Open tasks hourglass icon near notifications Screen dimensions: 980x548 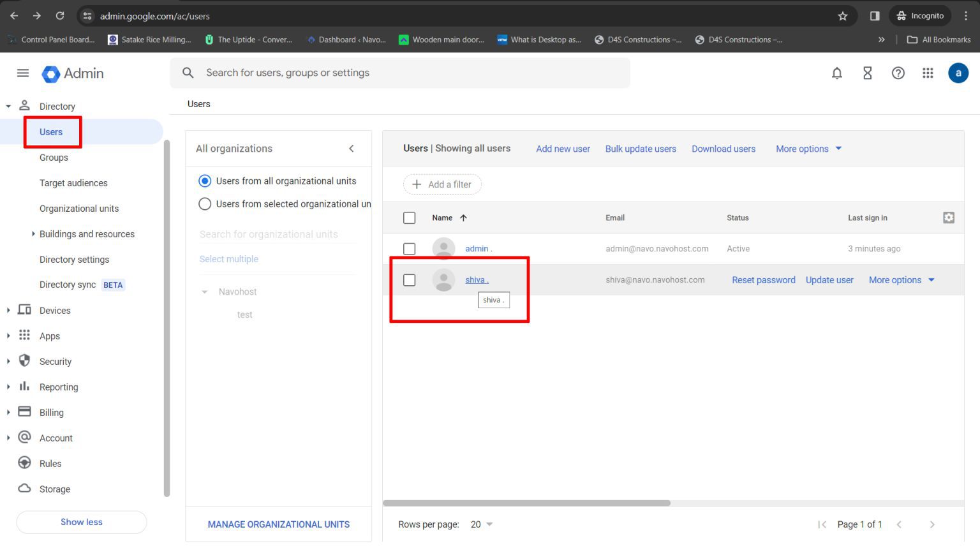click(867, 73)
